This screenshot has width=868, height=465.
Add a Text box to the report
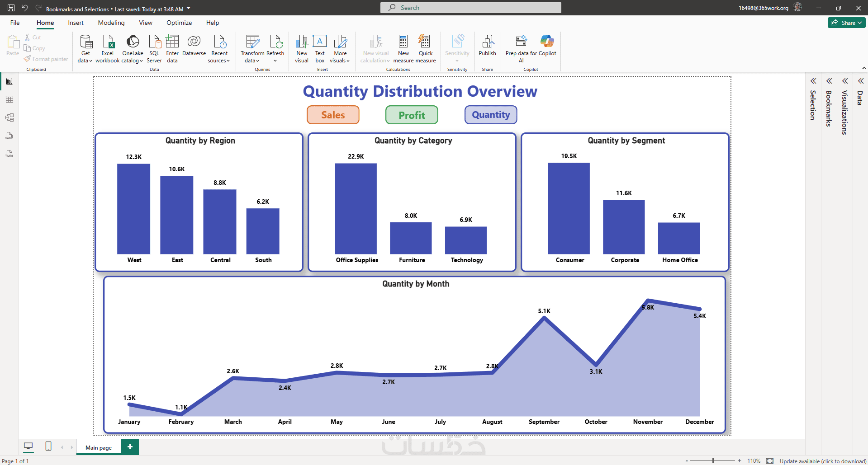(x=320, y=49)
